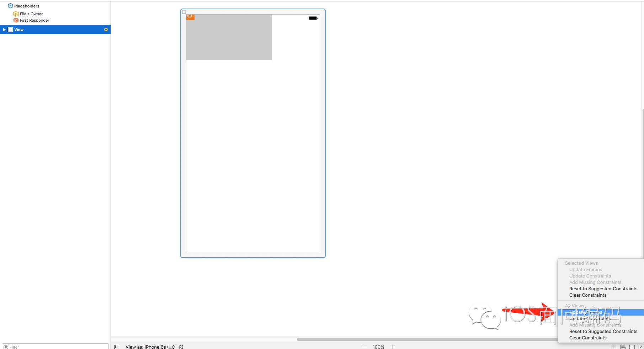Screen dimensions: 644x349
Task: Choose Reset to Suggested Constraints for Selected Views
Action: (x=603, y=289)
